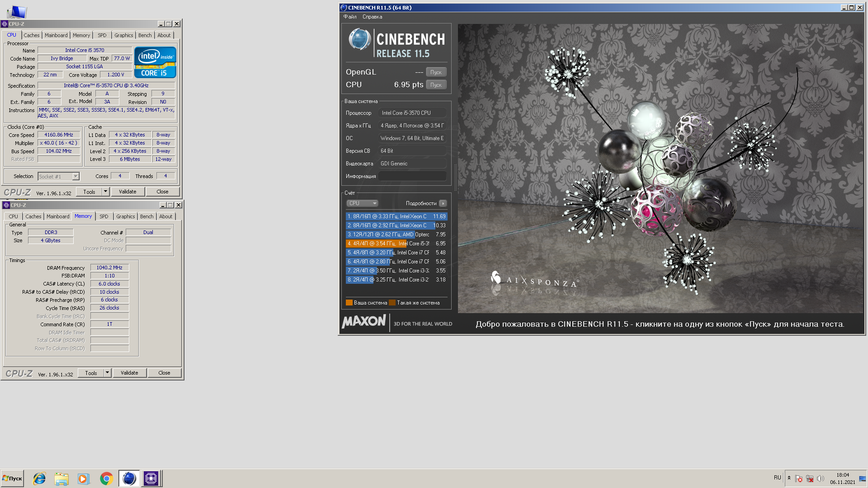Open Bench tab in lower CPU-Z
The width and height of the screenshot is (868, 488).
tap(147, 216)
